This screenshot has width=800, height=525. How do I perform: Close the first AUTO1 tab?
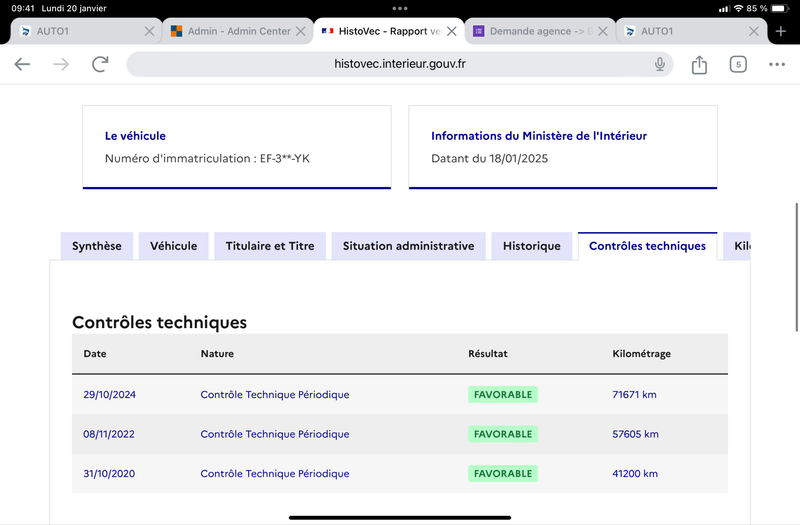tap(149, 31)
